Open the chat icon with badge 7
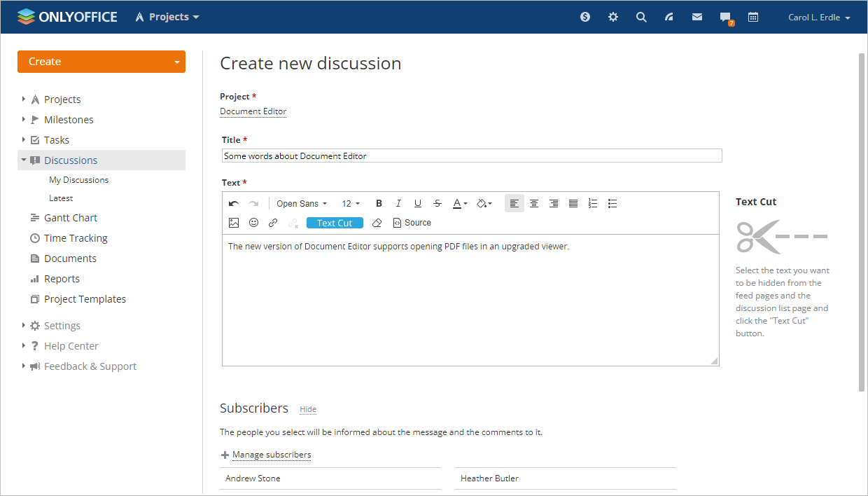 (x=726, y=18)
